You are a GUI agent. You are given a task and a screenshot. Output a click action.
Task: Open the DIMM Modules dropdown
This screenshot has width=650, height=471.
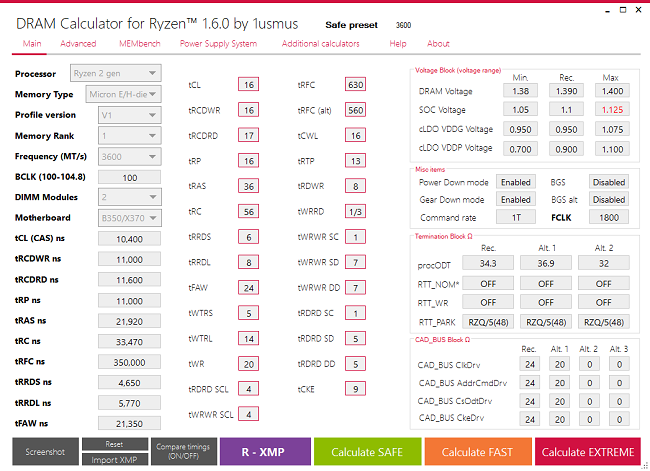(x=115, y=197)
